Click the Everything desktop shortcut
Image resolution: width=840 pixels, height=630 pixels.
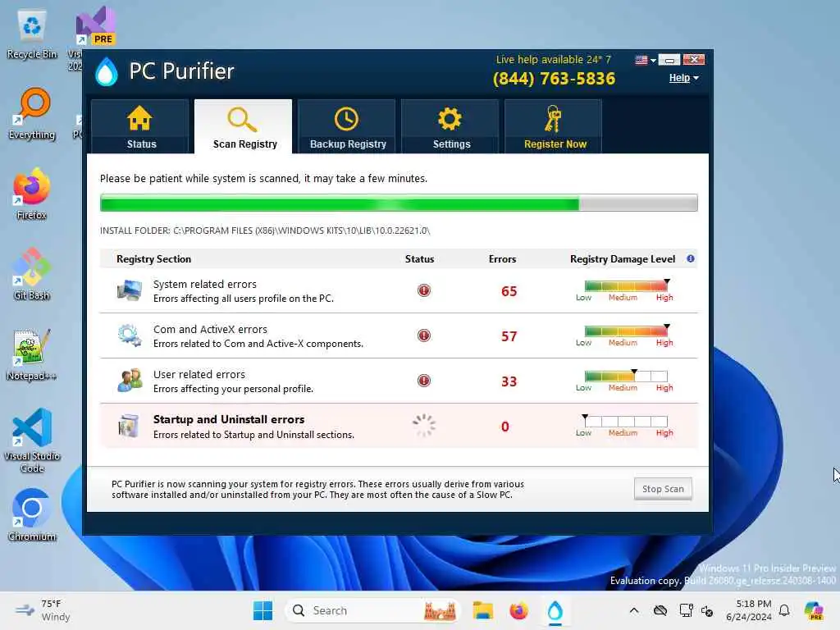click(32, 113)
